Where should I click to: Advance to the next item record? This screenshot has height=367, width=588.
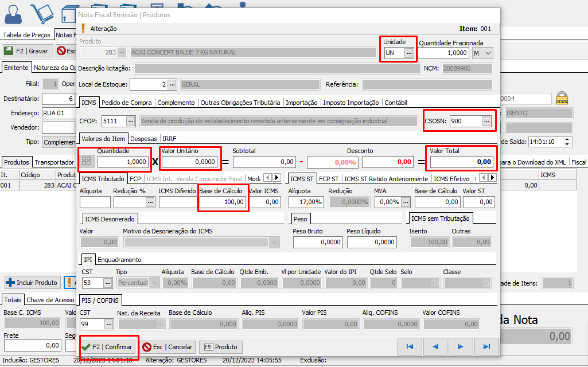(x=461, y=346)
